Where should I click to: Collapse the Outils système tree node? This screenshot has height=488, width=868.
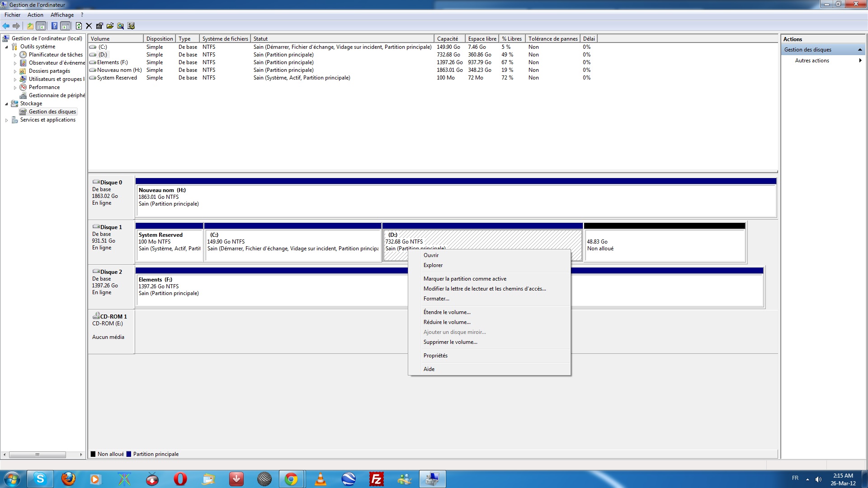[6, 47]
